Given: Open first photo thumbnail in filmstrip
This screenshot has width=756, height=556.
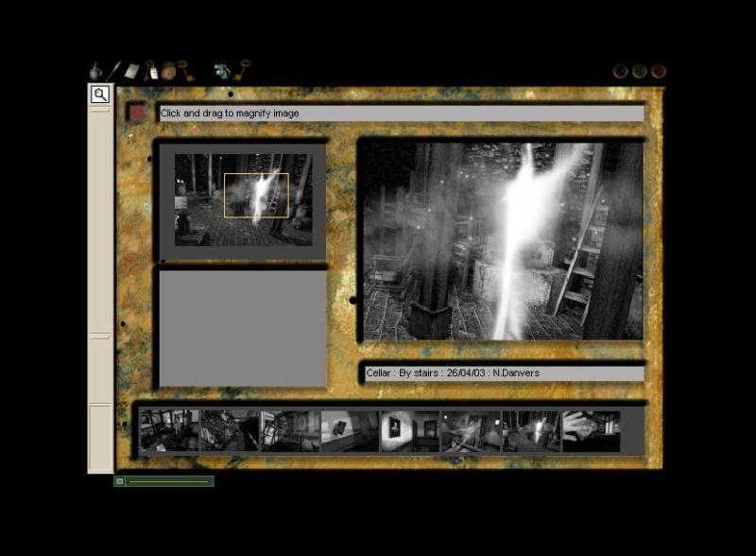Looking at the screenshot, I should [169, 430].
